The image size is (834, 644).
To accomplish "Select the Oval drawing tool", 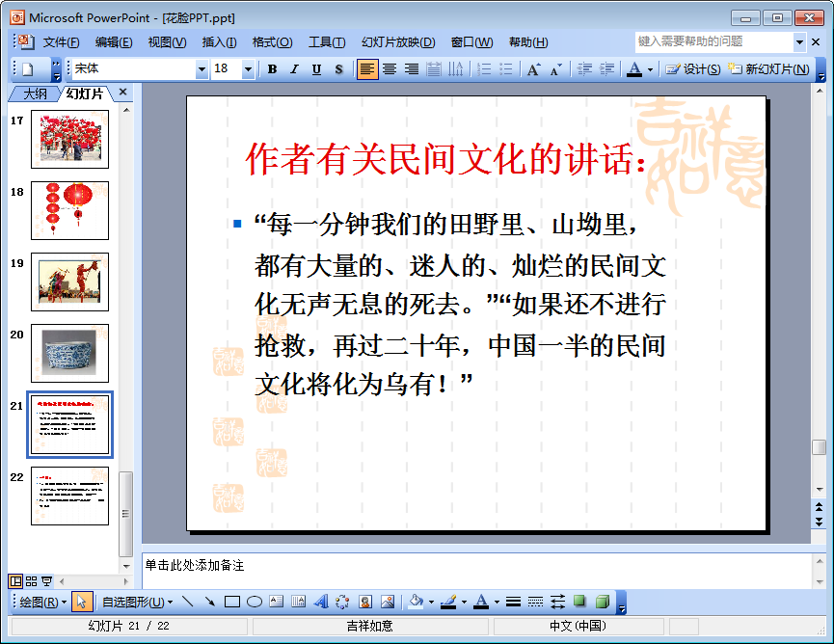I will (x=255, y=602).
